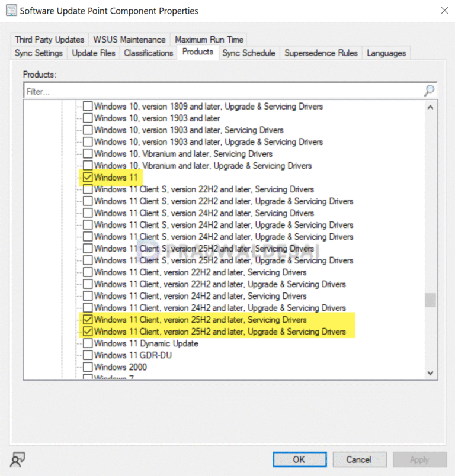
Task: Open the Sync Schedule tab
Action: tap(249, 53)
